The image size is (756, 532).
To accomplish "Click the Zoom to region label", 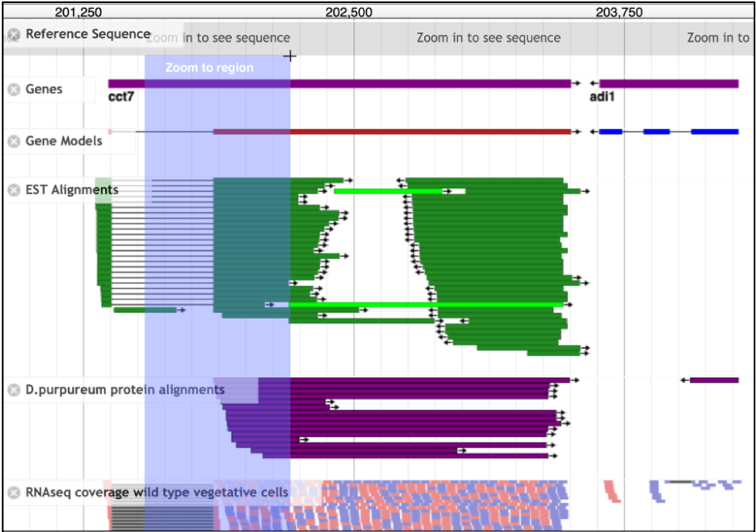I will pyautogui.click(x=209, y=68).
